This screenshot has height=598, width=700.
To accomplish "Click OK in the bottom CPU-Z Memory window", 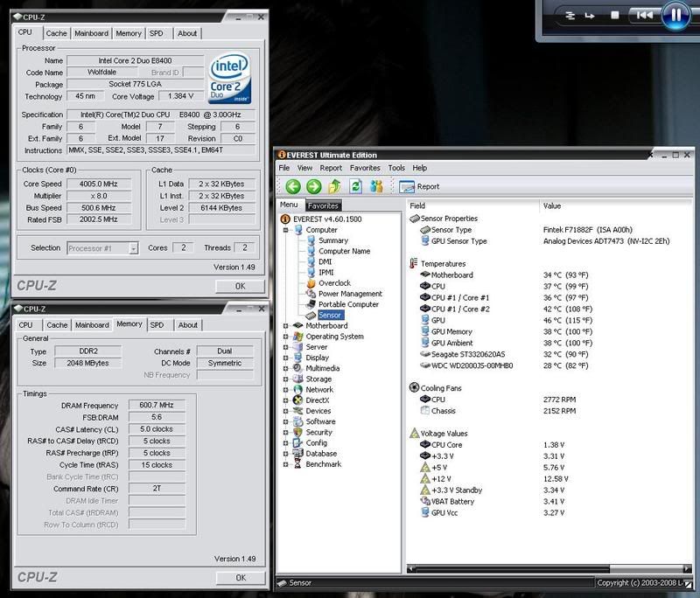I will pos(241,578).
